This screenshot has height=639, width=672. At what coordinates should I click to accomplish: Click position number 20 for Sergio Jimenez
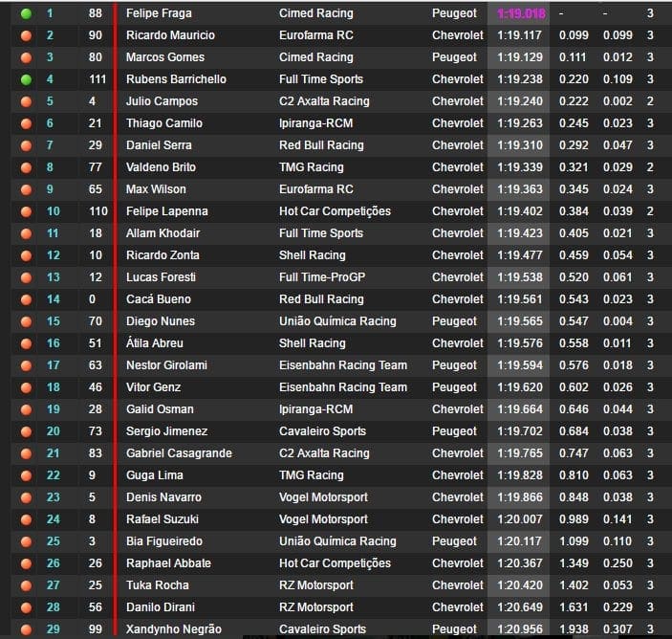(x=53, y=431)
